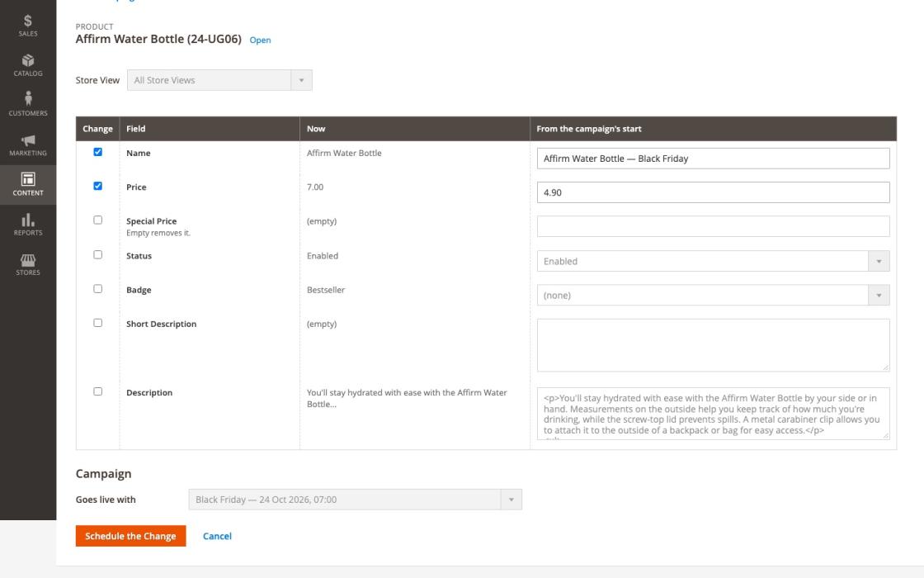Click the 'Goes live with' label

pos(106,500)
